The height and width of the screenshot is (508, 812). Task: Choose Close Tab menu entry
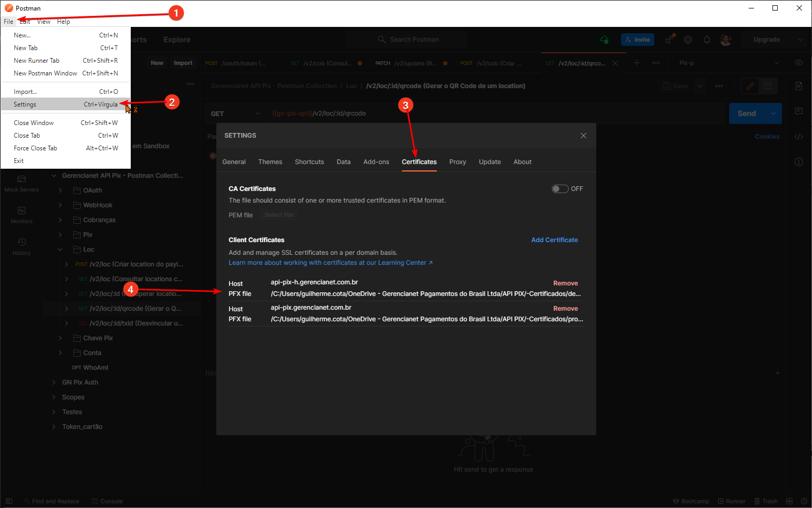[65, 136]
